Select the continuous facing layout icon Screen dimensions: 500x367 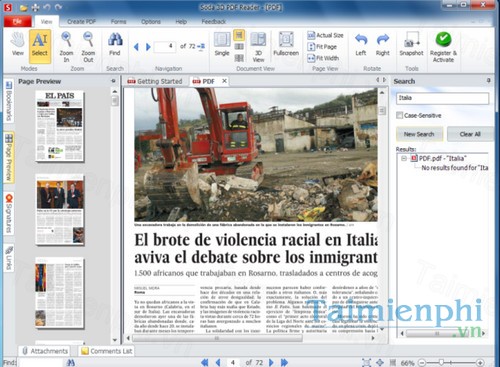pos(239,58)
